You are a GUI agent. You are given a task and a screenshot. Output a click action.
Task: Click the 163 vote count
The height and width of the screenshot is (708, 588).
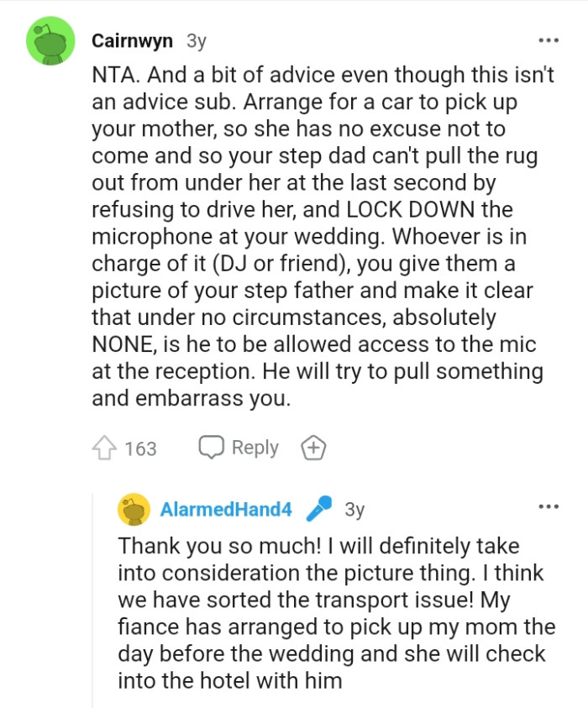tap(140, 448)
